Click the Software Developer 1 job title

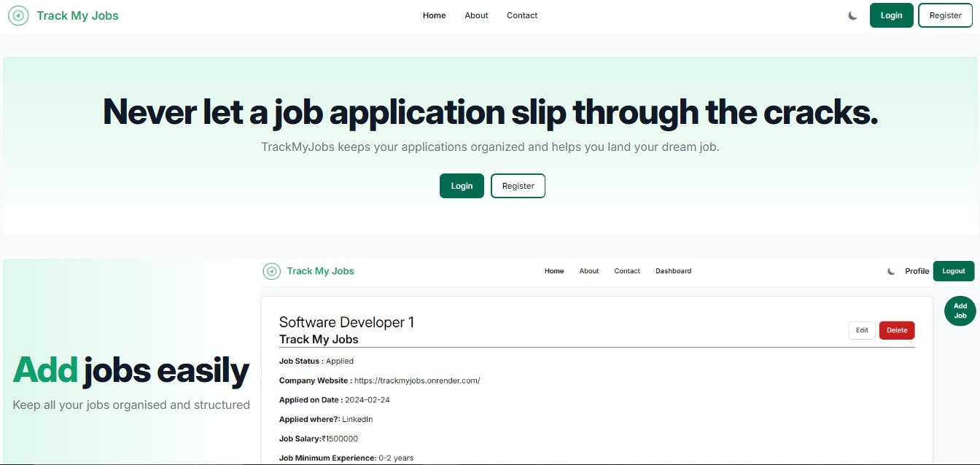tap(346, 322)
